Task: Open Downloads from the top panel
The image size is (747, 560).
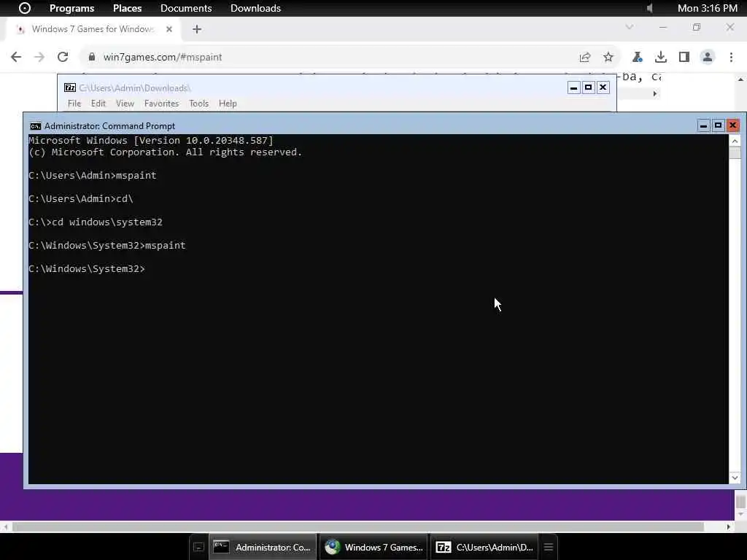Action: [x=255, y=8]
